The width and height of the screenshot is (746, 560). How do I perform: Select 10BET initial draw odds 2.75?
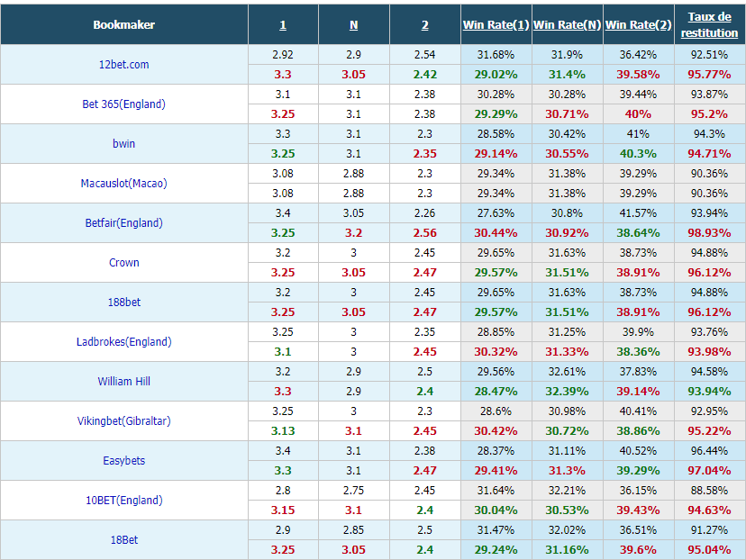pyautogui.click(x=353, y=491)
